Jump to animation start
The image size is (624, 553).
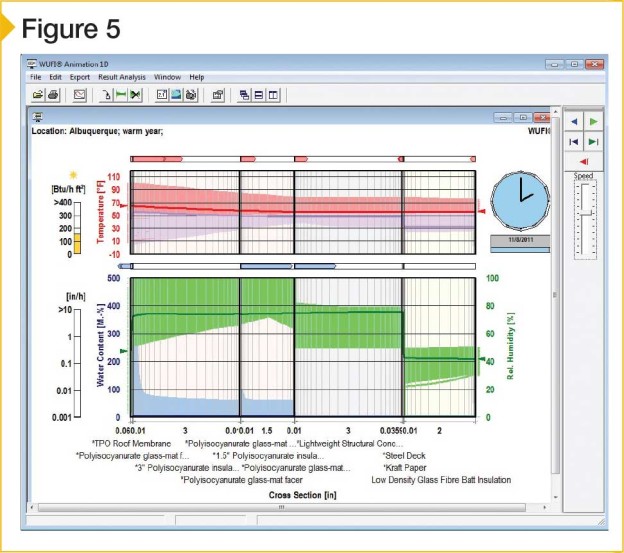(574, 142)
